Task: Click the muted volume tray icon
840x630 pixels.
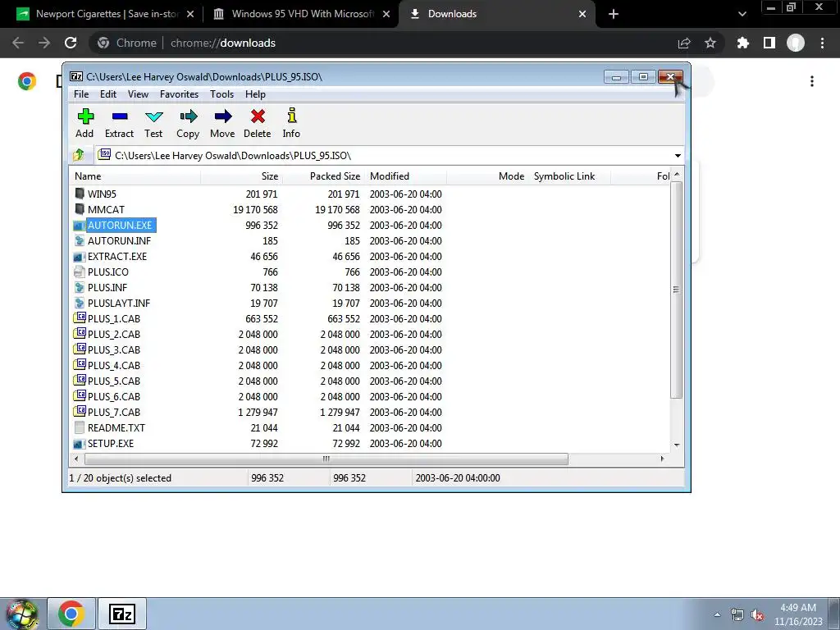Action: click(757, 615)
